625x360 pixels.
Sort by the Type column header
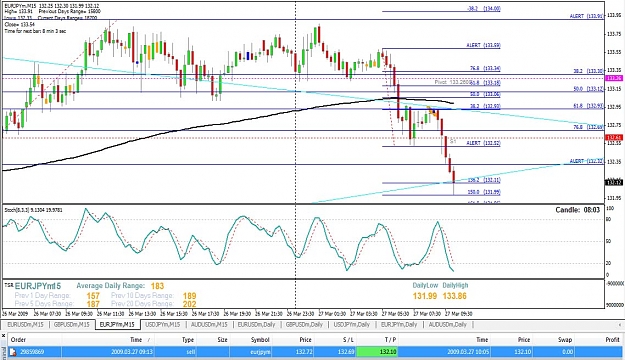pos(188,340)
